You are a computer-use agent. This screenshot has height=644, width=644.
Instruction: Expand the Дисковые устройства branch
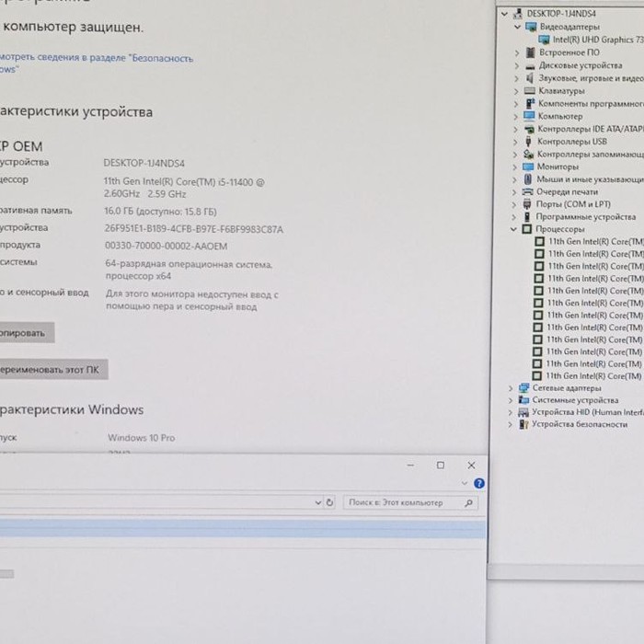(517, 65)
